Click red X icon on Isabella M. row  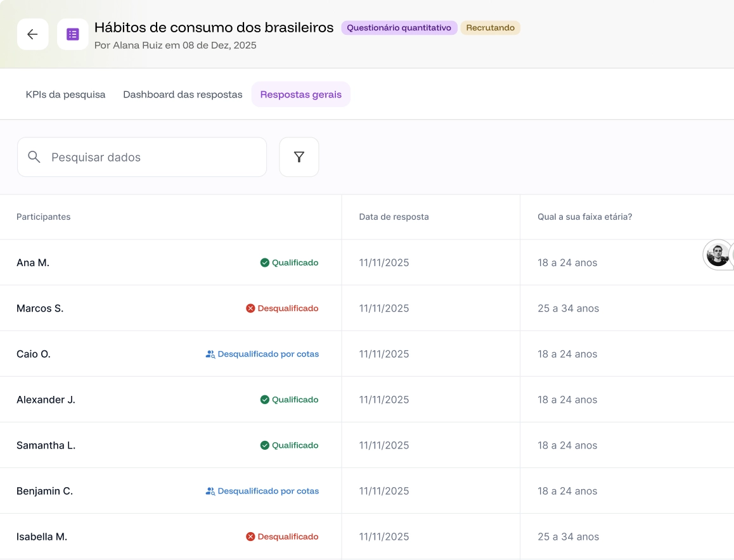(x=250, y=537)
